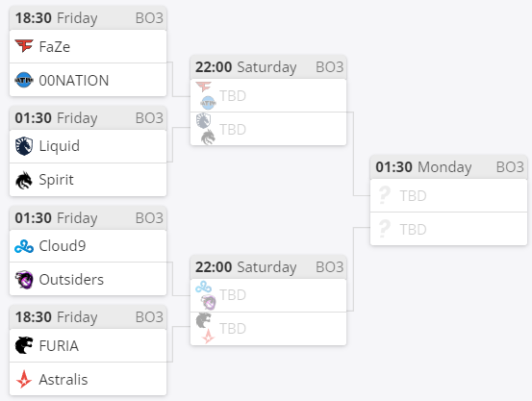Click the 00NATION team logo icon
Screen dimensions: 532x401
(x=24, y=80)
